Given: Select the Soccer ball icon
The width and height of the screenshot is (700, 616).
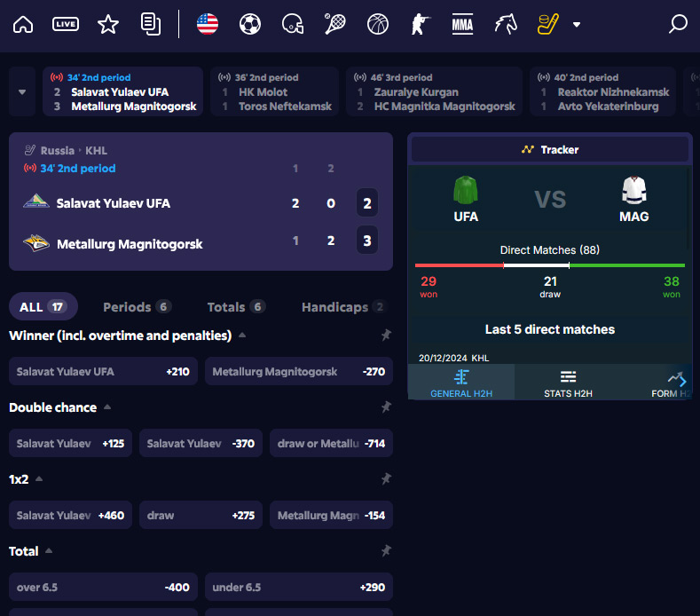Looking at the screenshot, I should 250,24.
